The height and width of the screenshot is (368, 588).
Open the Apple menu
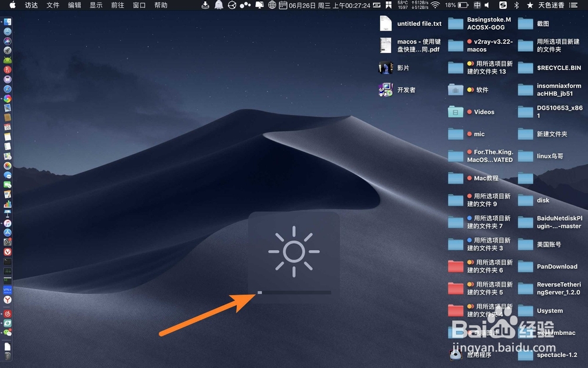12,5
